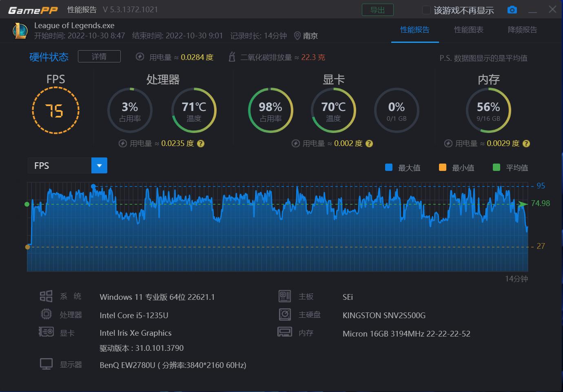Click the memory power usage help icon

coord(526,144)
